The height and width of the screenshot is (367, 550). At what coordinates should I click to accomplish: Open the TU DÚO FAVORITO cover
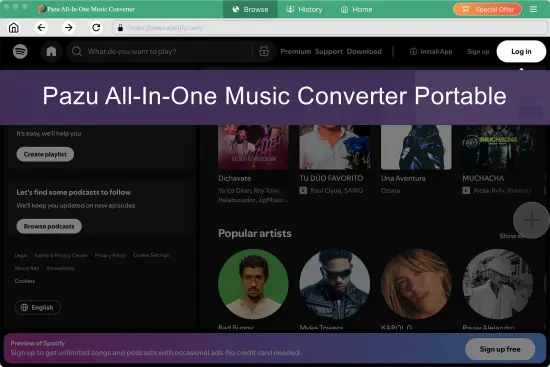pos(335,147)
